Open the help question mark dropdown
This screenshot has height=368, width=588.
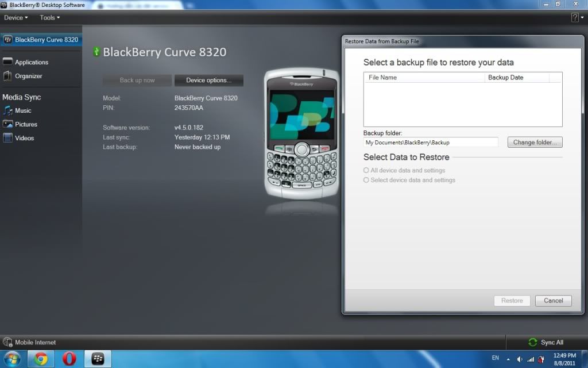[x=577, y=17]
